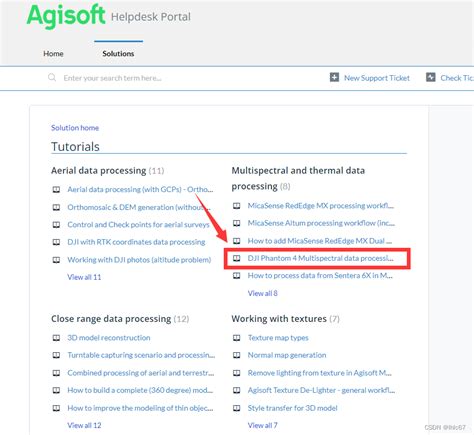Click the search term input field
Viewport: 474px width, 435px height.
click(187, 78)
